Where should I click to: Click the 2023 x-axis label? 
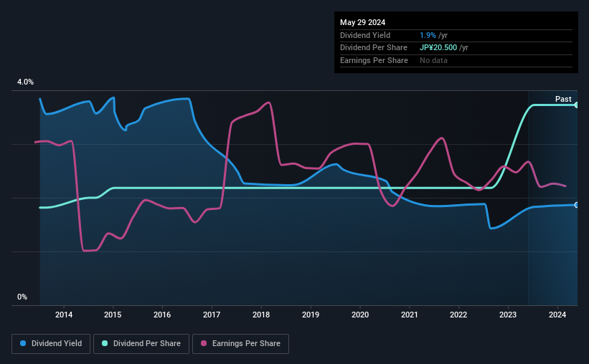coord(508,315)
